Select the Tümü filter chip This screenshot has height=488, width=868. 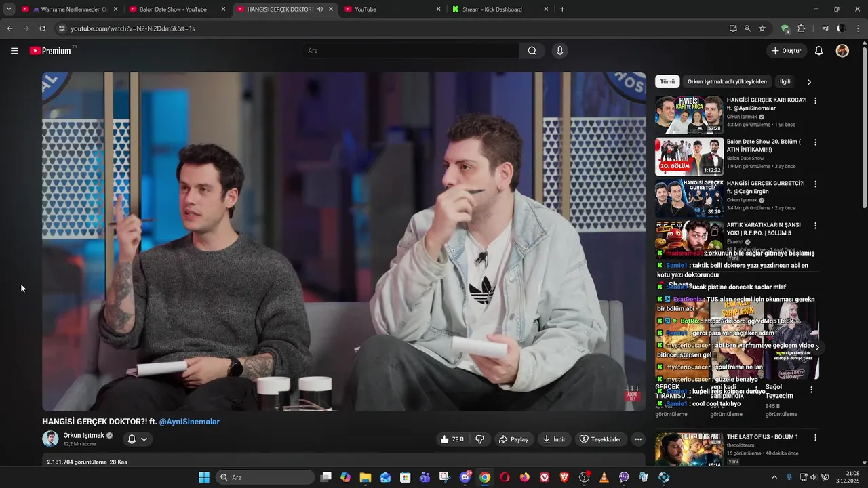(668, 81)
